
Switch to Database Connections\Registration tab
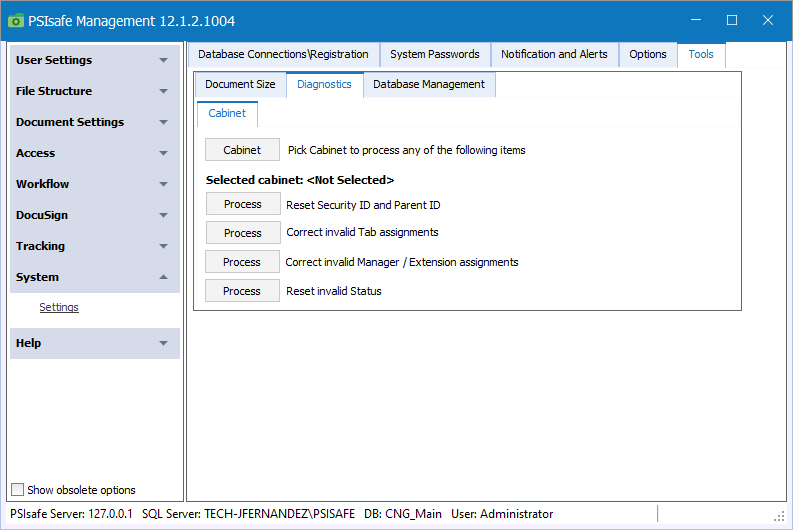(x=283, y=54)
